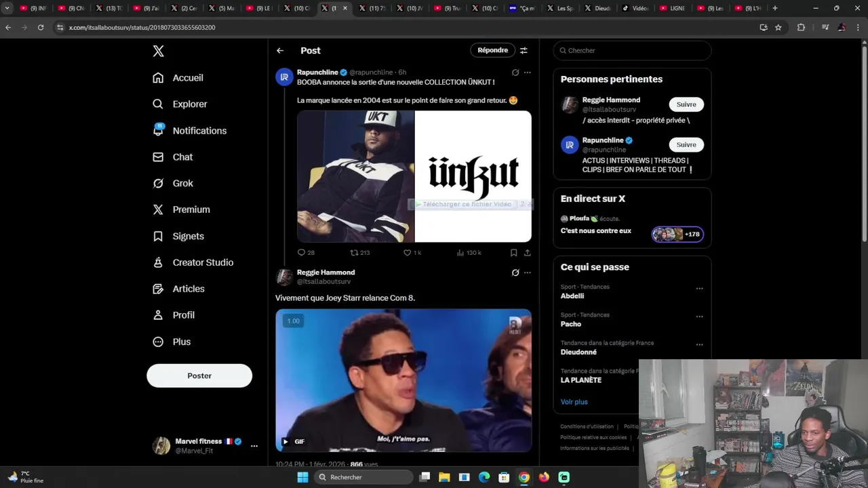Expand the tab search dropdown
The image size is (868, 488).
click(x=7, y=8)
